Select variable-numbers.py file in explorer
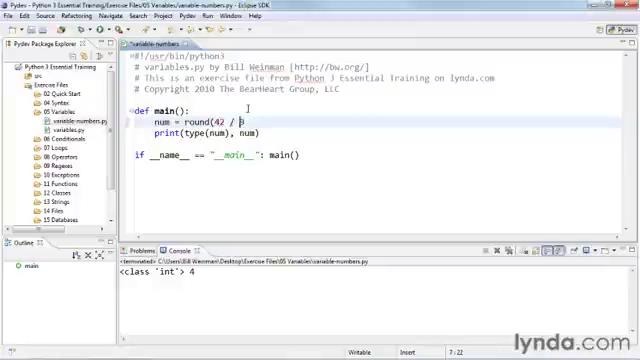 pyautogui.click(x=80, y=121)
